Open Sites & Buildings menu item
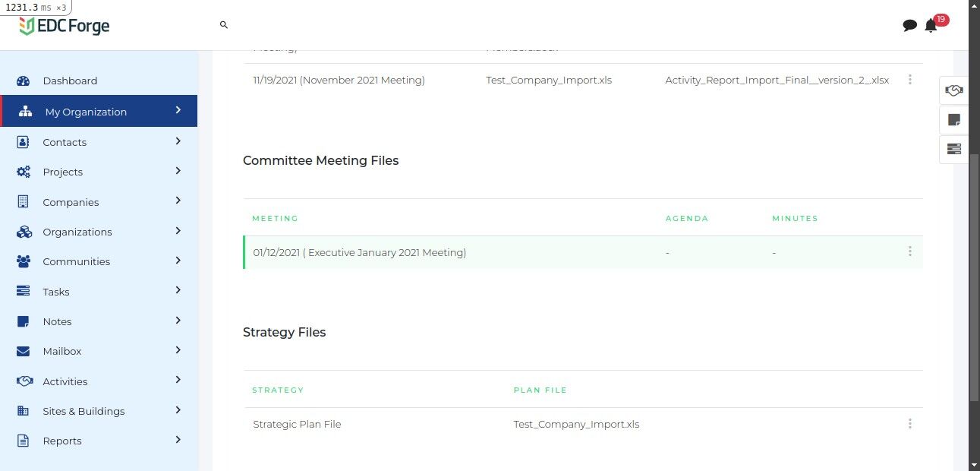This screenshot has width=980, height=471. (84, 411)
